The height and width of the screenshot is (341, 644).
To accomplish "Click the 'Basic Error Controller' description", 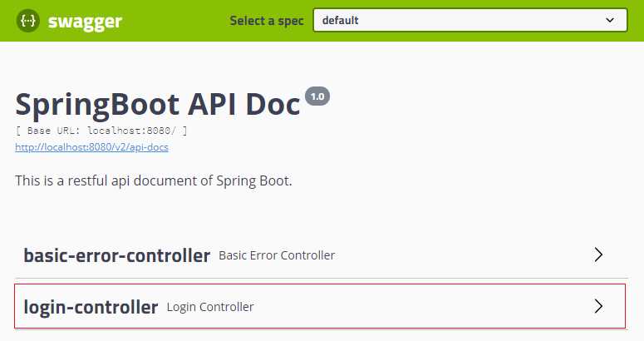I will 277,255.
